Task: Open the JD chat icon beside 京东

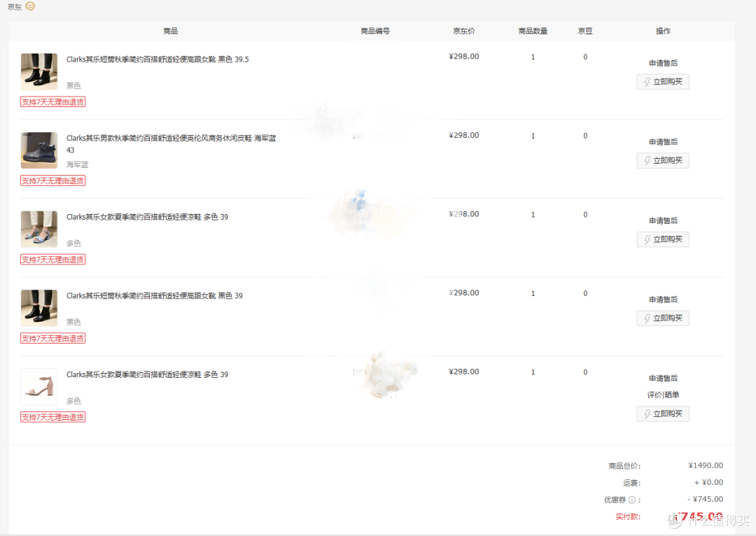Action: point(30,6)
